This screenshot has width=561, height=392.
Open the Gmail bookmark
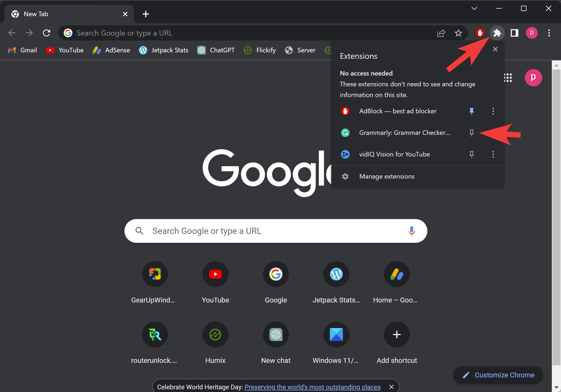[22, 50]
